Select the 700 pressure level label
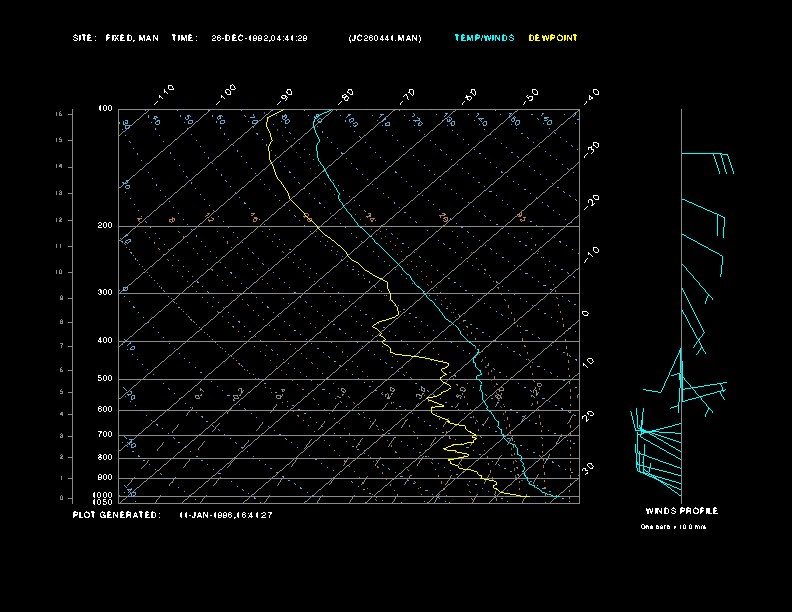Screen dimensions: 792x612 tap(105, 435)
